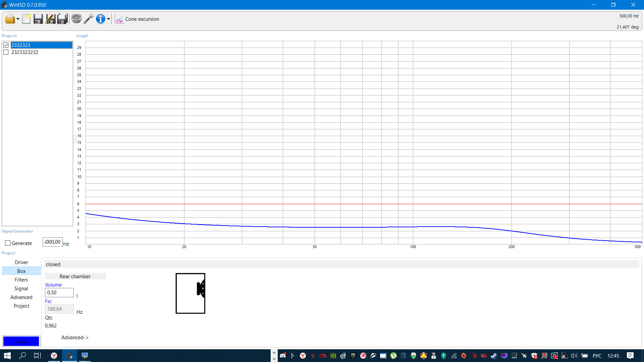Click the graph chart icon beside Cone excursion
This screenshot has width=644, height=362.
point(119,19)
